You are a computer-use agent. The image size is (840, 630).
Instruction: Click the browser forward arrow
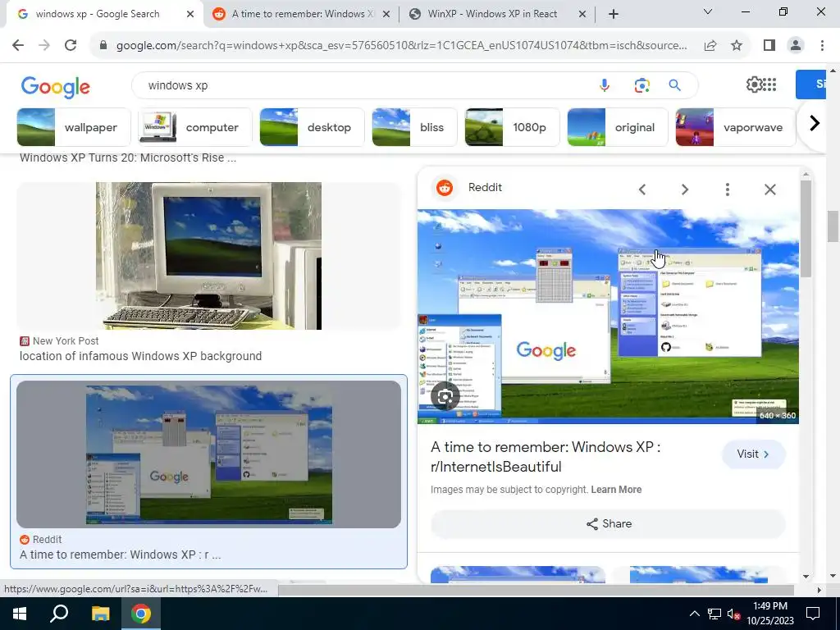coord(44,45)
